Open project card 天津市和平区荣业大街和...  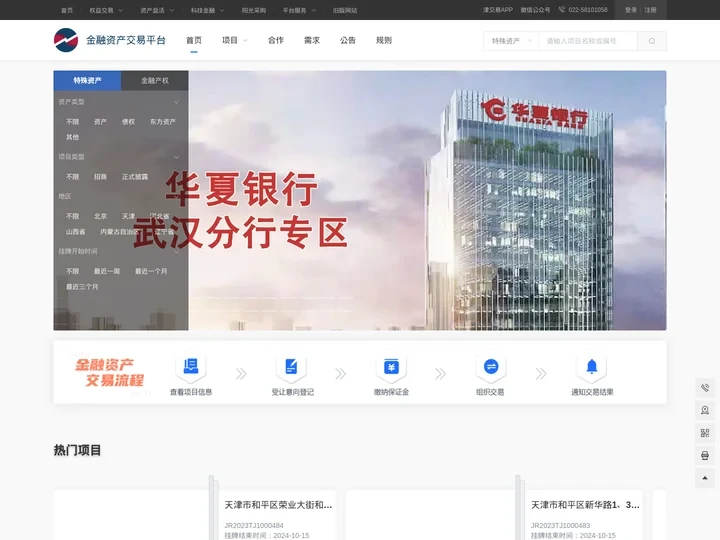point(278,505)
